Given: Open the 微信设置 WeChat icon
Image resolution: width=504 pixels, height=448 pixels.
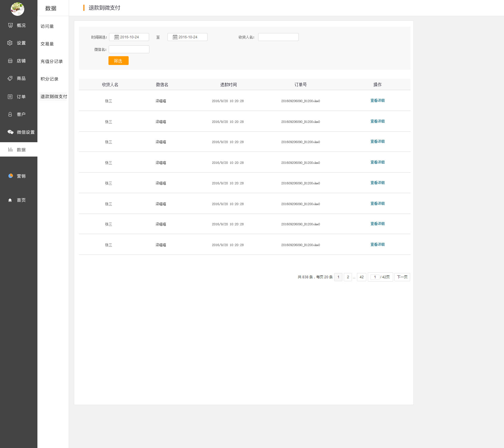Looking at the screenshot, I should coord(11,132).
